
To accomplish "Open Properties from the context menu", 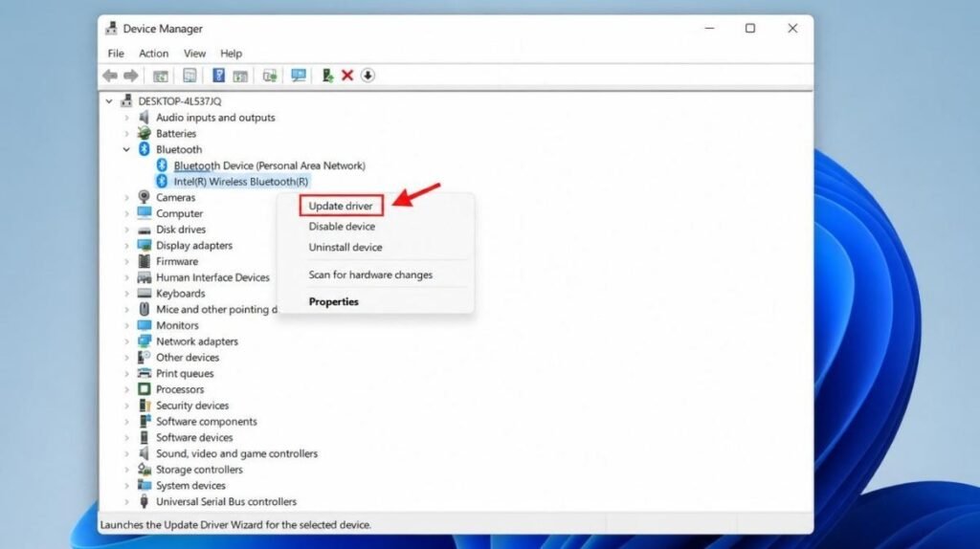I will point(334,301).
